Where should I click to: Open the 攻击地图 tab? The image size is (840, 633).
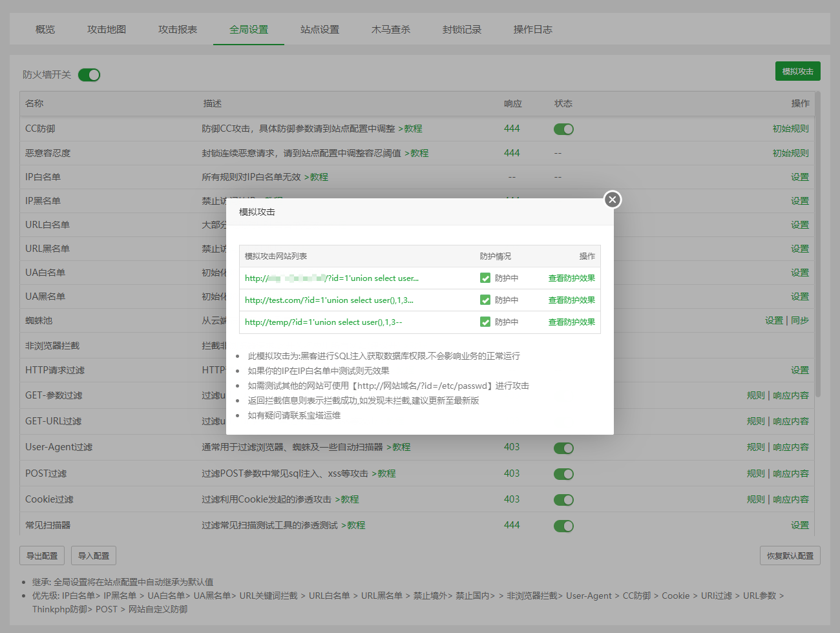point(107,30)
